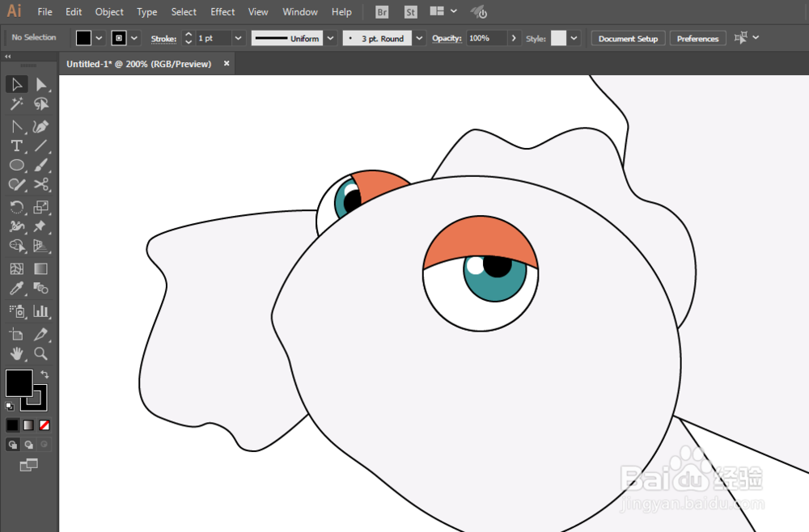809x532 pixels.
Task: Open the Object menu
Action: click(x=109, y=11)
